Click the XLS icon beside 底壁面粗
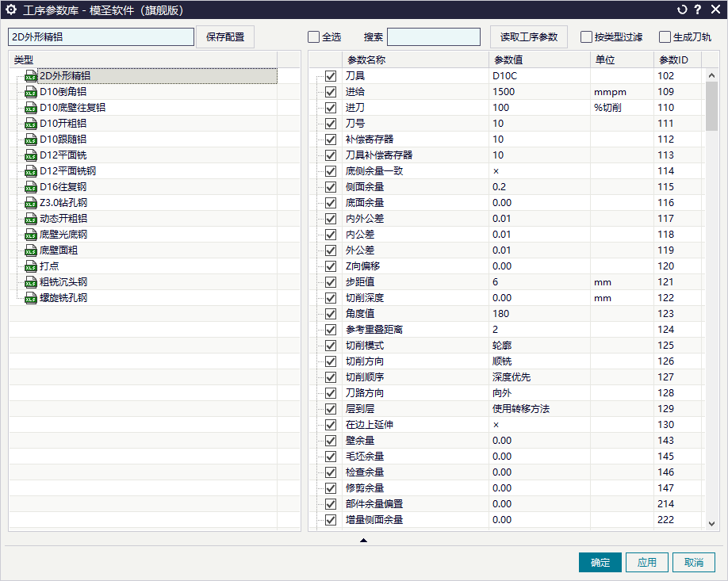Viewport: 728px width, 581px height. pyautogui.click(x=31, y=250)
